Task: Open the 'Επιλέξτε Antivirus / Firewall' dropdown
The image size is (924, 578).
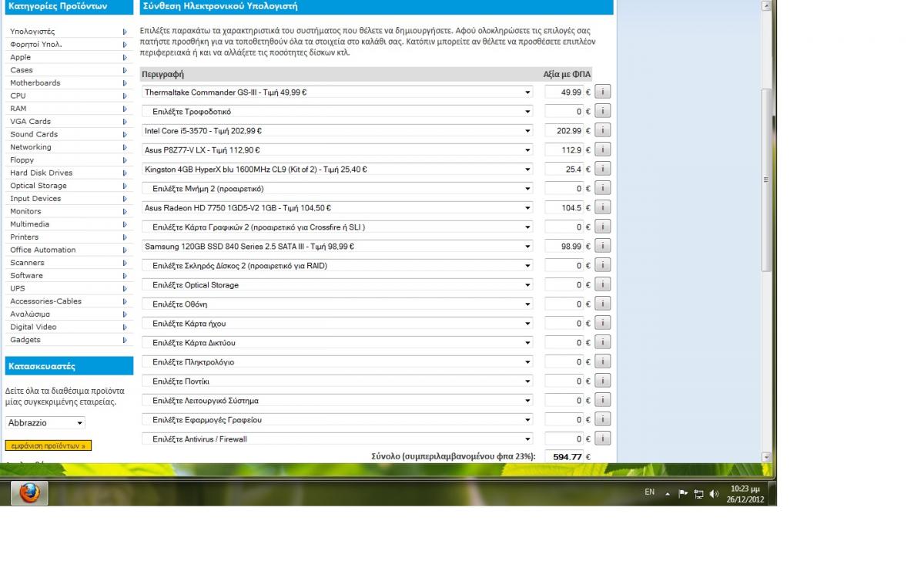Action: click(337, 439)
